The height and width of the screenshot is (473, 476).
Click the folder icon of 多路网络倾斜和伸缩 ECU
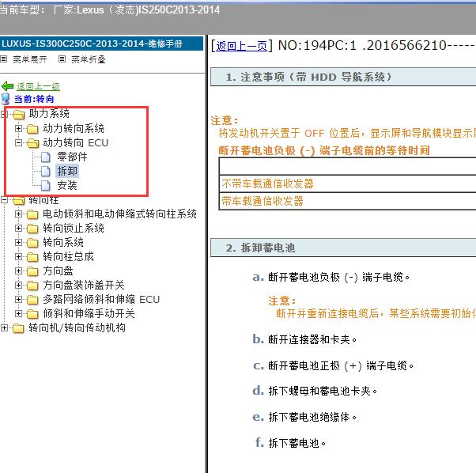pos(32,300)
